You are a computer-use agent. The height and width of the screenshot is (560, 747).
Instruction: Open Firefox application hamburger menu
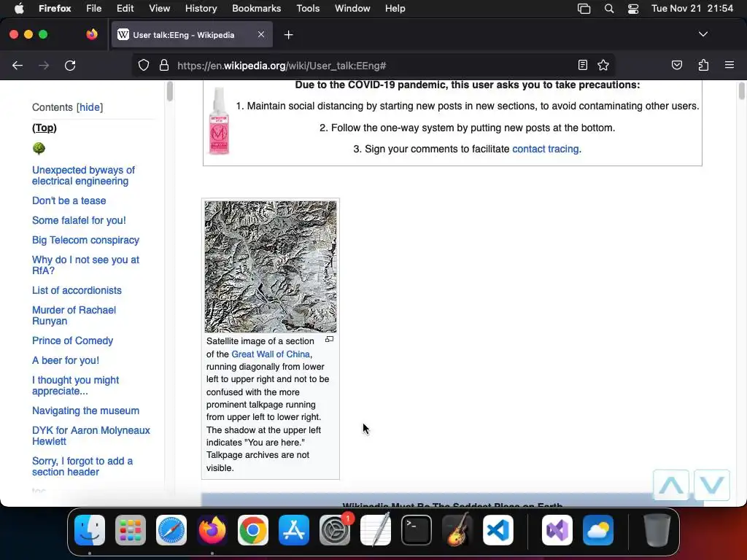tap(729, 65)
